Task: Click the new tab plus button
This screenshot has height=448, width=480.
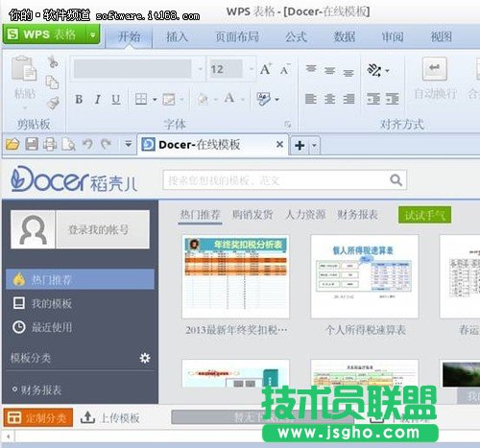Action: tap(300, 146)
